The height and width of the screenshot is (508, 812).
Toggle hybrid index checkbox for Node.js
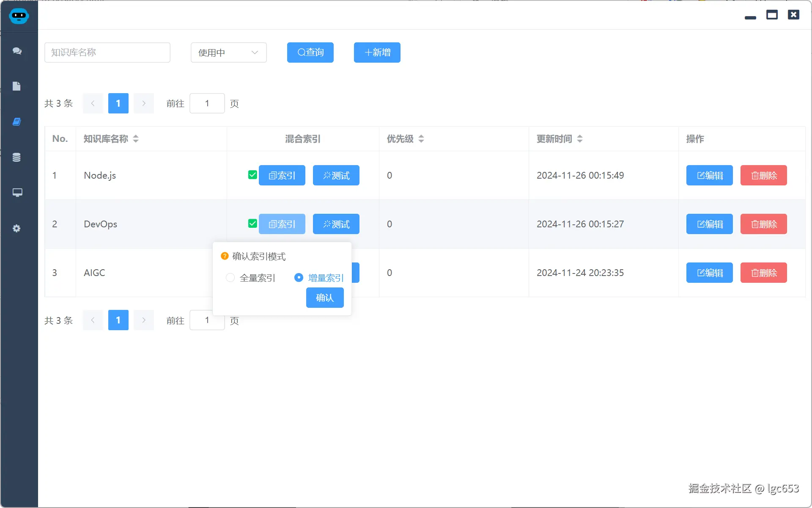tap(252, 175)
